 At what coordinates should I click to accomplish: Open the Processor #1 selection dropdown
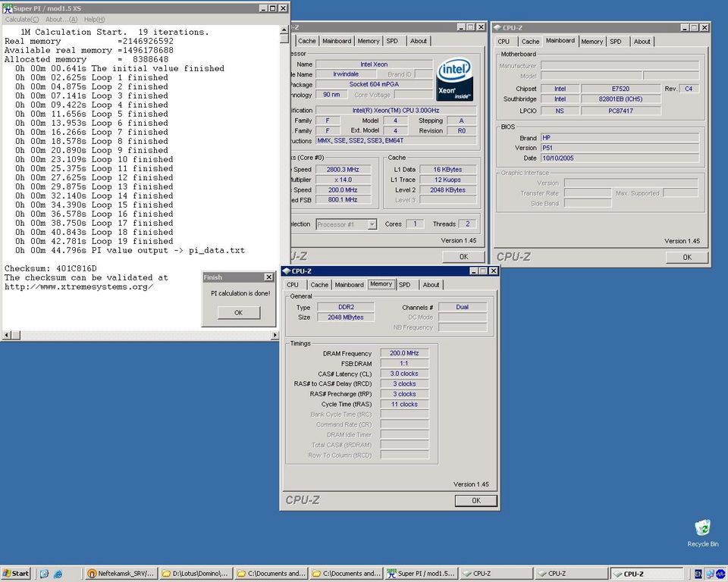tap(372, 224)
